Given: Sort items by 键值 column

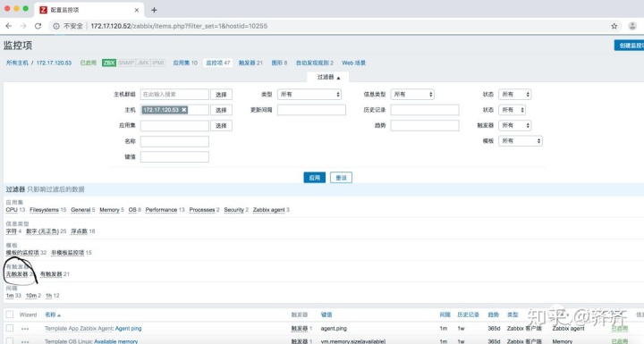Looking at the screenshot, I should (x=326, y=315).
